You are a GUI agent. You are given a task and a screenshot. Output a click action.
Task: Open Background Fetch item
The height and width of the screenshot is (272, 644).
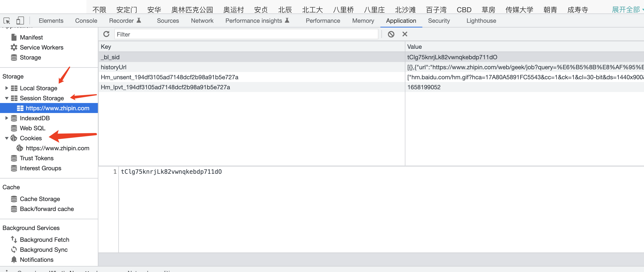point(44,239)
